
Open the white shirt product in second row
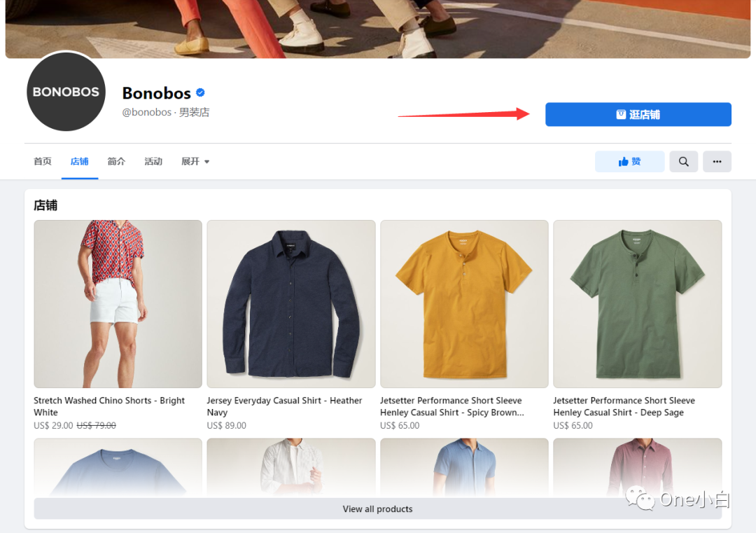[291, 468]
